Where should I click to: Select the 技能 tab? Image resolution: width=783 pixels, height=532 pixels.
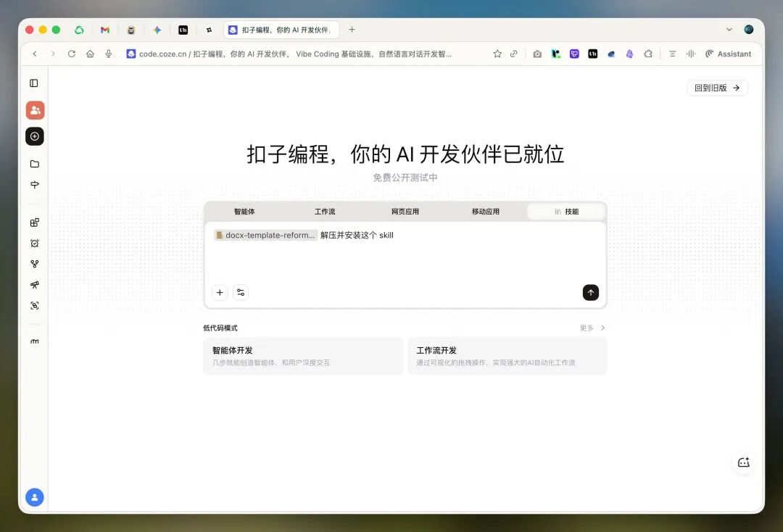(566, 212)
